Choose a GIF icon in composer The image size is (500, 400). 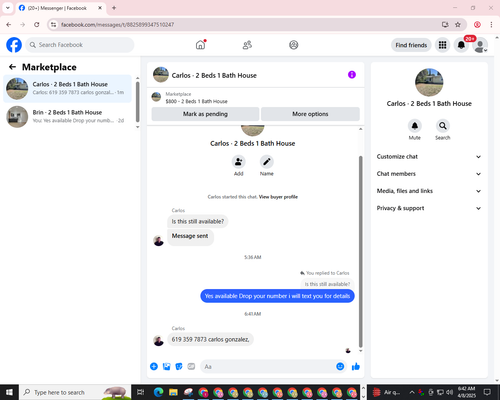191,367
